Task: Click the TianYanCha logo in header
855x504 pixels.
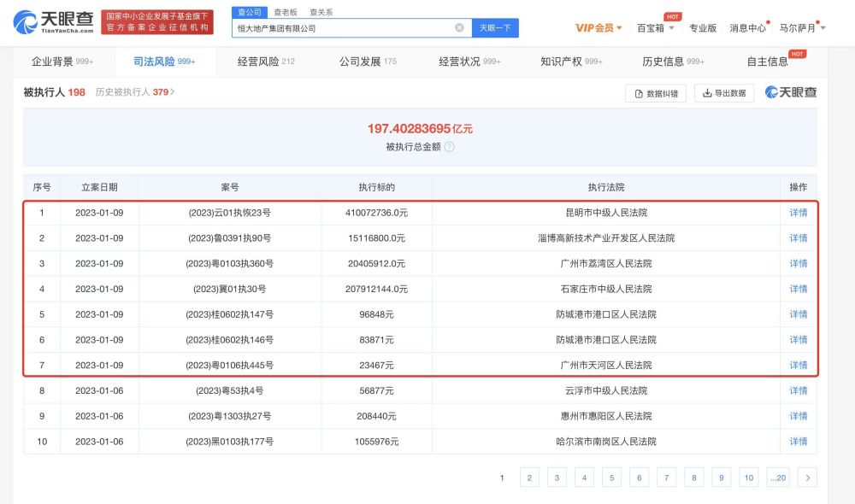Action: (53, 21)
